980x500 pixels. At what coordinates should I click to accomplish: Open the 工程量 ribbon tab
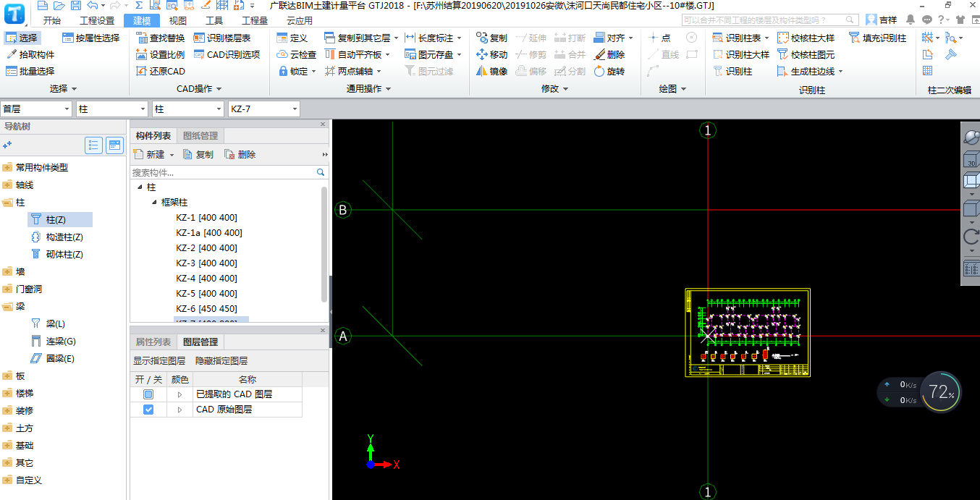coord(254,21)
